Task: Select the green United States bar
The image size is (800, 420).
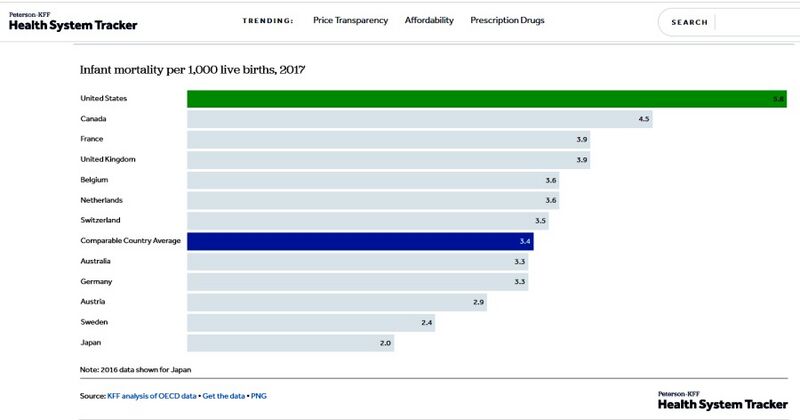Action: [487, 99]
